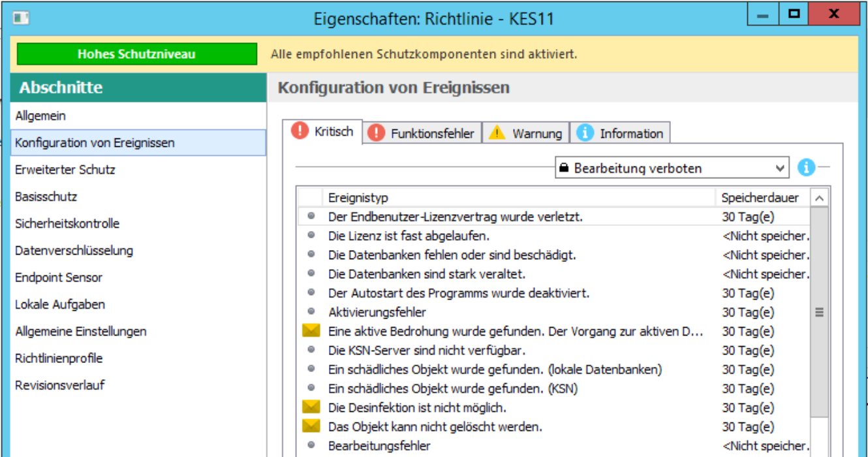The width and height of the screenshot is (868, 457).
Task: Select 'Die KSN-Server sind nicht verfügbar.' event
Action: [553, 350]
